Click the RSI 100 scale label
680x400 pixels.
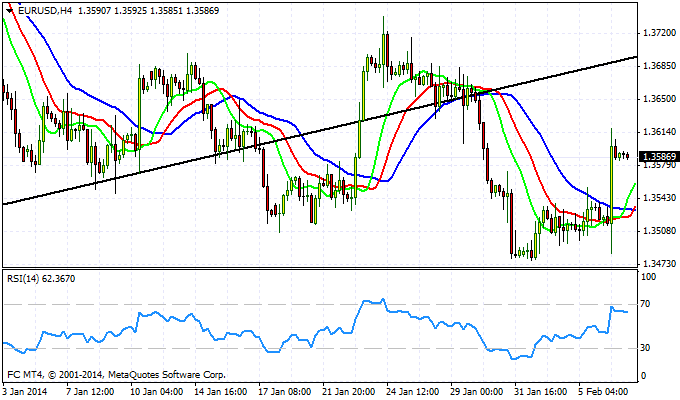point(648,277)
